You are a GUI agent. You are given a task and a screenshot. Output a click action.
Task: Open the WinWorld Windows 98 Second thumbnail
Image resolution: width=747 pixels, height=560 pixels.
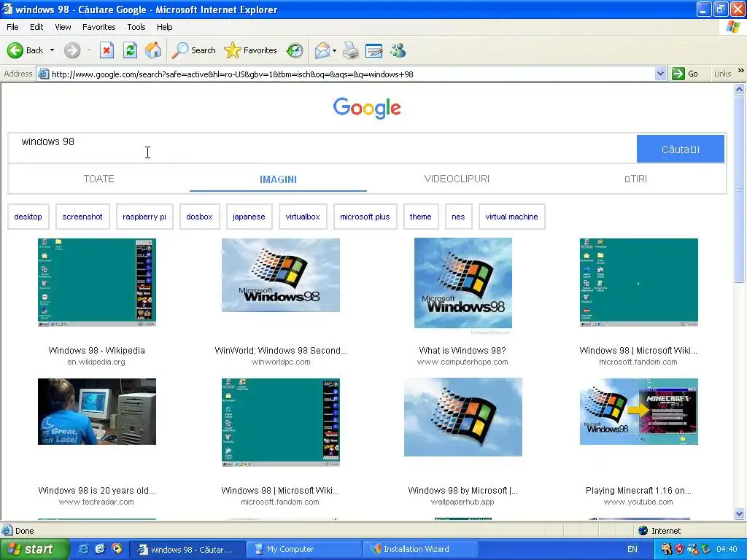point(281,275)
